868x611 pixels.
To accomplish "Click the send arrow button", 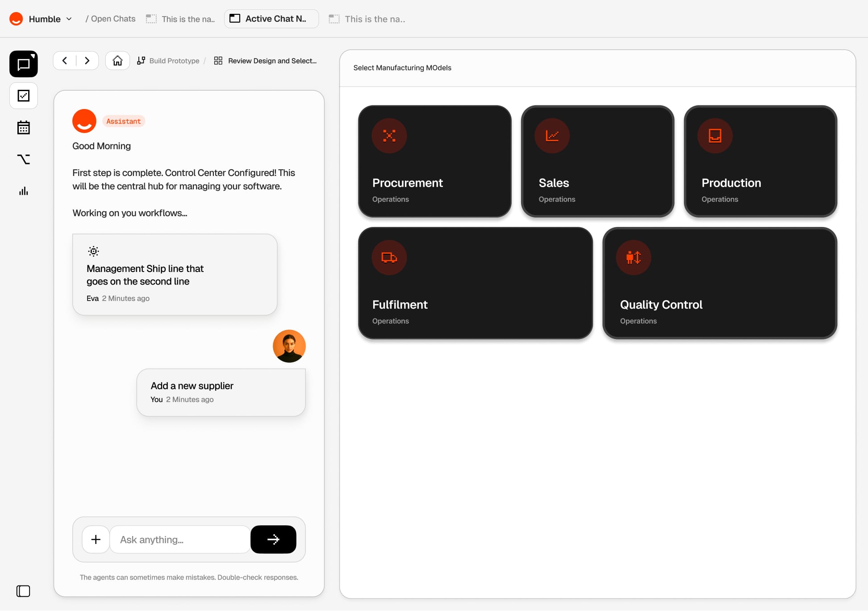I will pos(273,540).
